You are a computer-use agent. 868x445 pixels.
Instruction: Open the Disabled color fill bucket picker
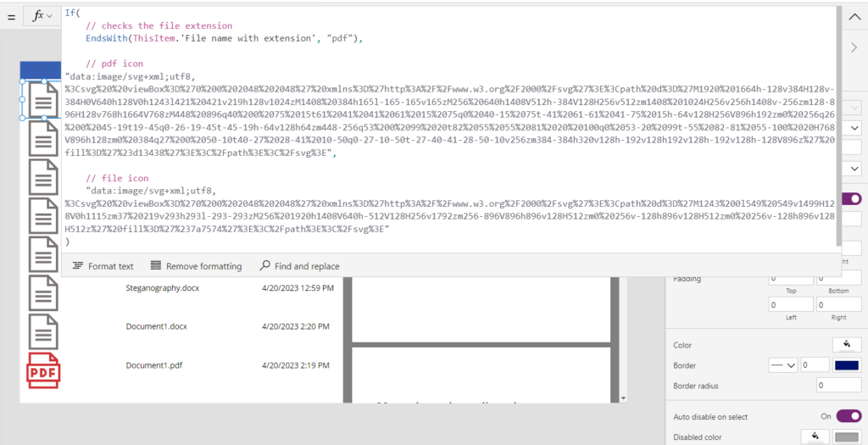pyautogui.click(x=815, y=437)
